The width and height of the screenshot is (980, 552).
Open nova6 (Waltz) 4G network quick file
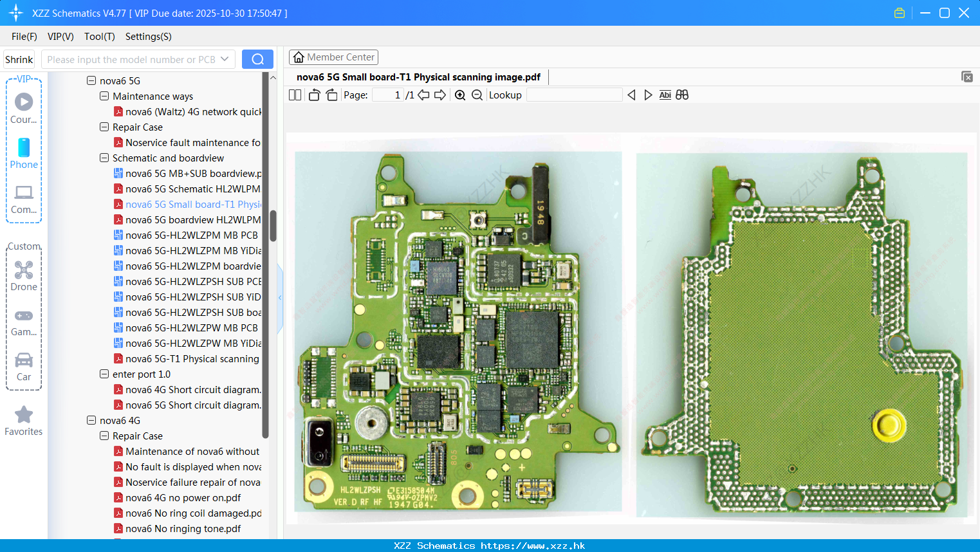click(x=188, y=111)
